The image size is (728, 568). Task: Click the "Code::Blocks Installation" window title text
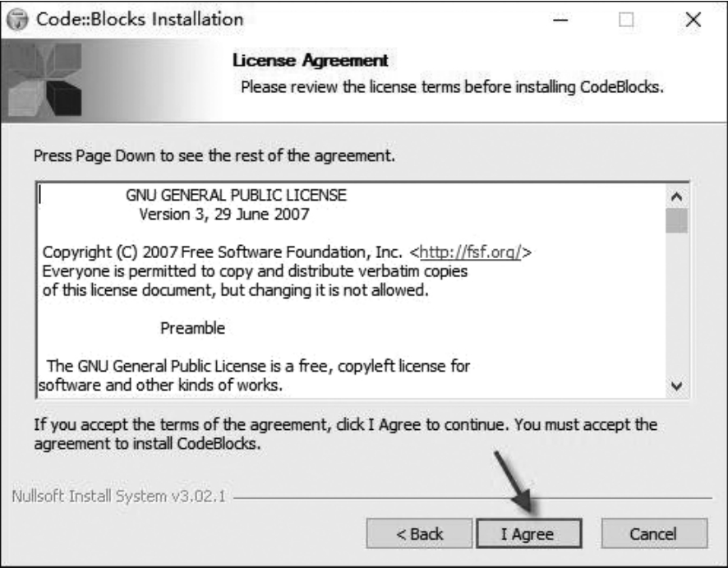[140, 18]
